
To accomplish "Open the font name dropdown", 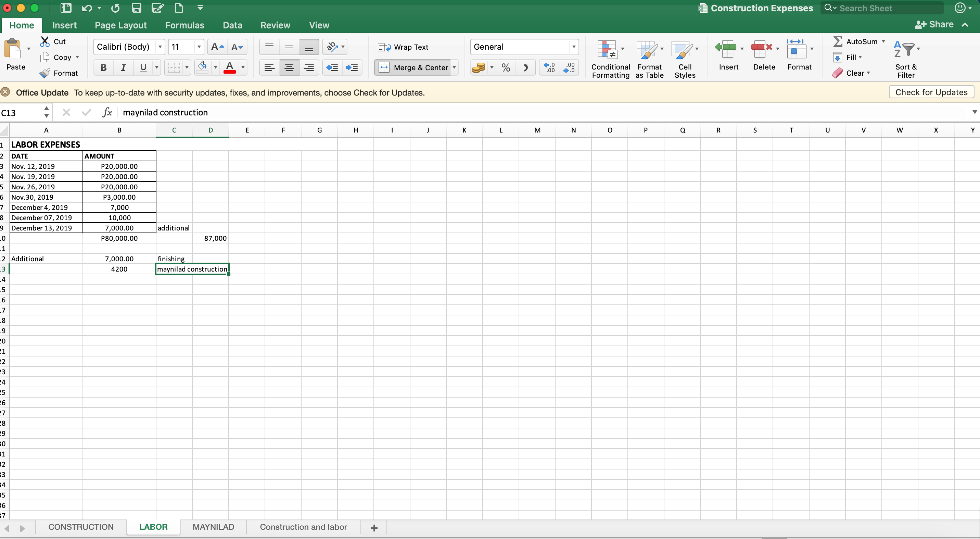I will point(160,47).
